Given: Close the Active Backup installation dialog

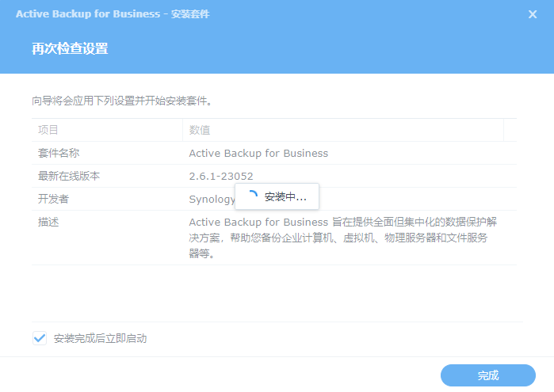Looking at the screenshot, I should (x=533, y=14).
